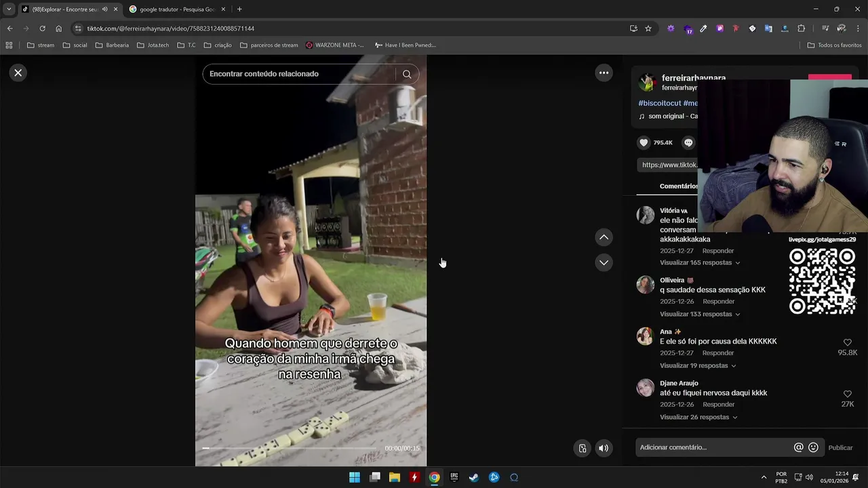
Task: Open Chrome three-dot menu
Action: 859,28
